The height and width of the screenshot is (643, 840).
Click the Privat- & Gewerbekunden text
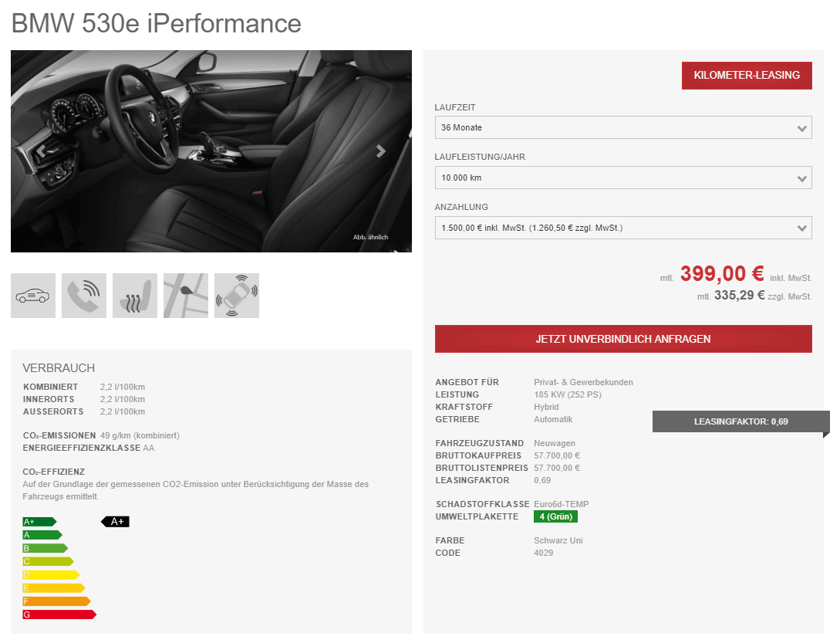point(583,382)
